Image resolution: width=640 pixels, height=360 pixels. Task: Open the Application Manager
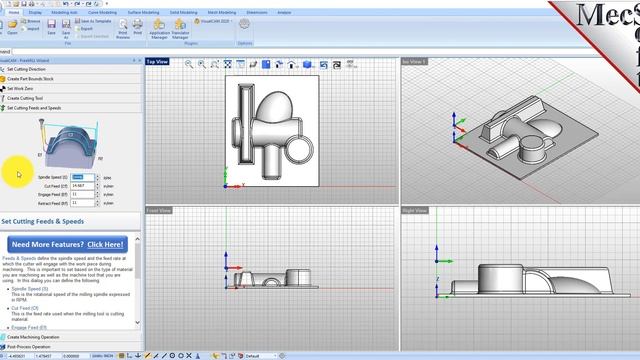159,29
